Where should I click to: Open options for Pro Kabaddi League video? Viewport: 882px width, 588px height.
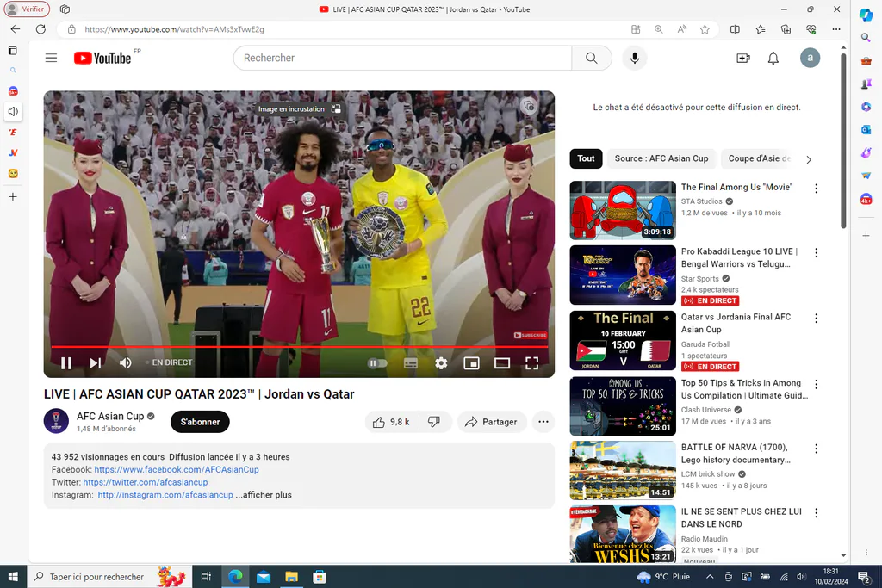(817, 253)
